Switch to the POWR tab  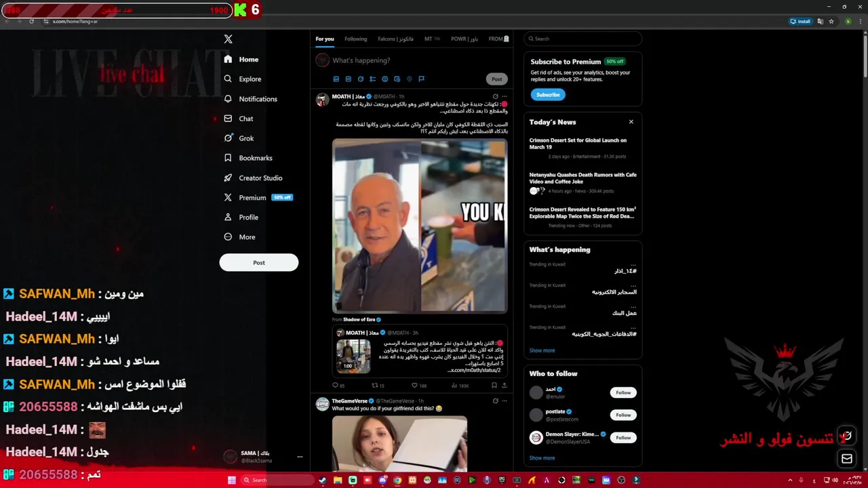click(x=465, y=39)
